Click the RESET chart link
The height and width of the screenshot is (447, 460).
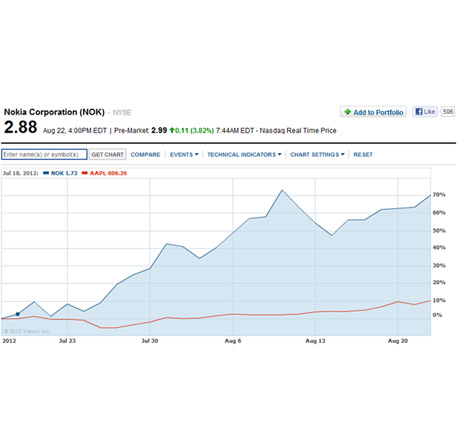point(363,155)
